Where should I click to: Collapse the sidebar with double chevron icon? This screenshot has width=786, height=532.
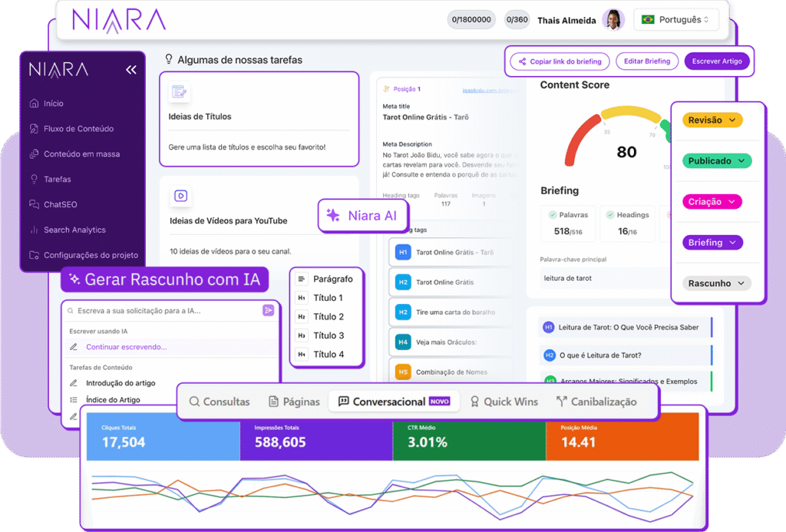tap(130, 70)
